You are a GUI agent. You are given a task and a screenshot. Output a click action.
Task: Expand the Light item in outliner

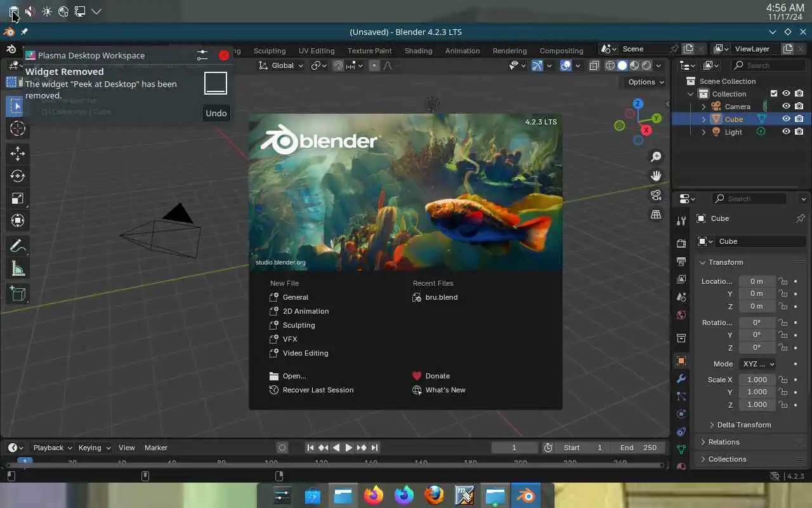704,132
